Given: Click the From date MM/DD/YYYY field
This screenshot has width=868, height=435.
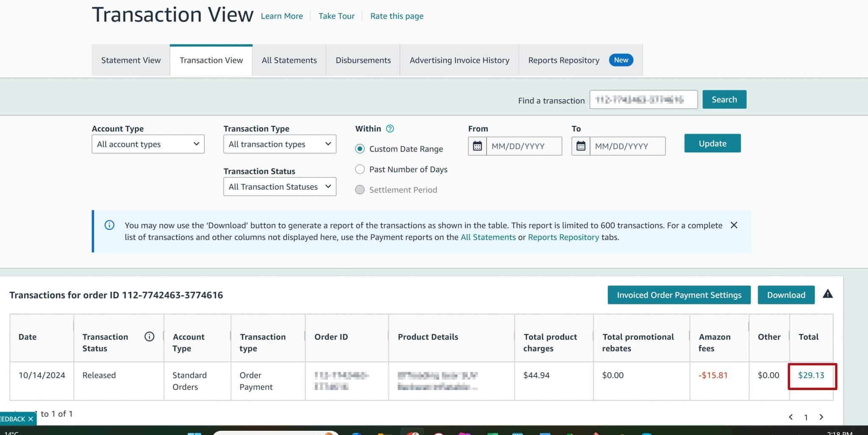Looking at the screenshot, I should tap(524, 146).
